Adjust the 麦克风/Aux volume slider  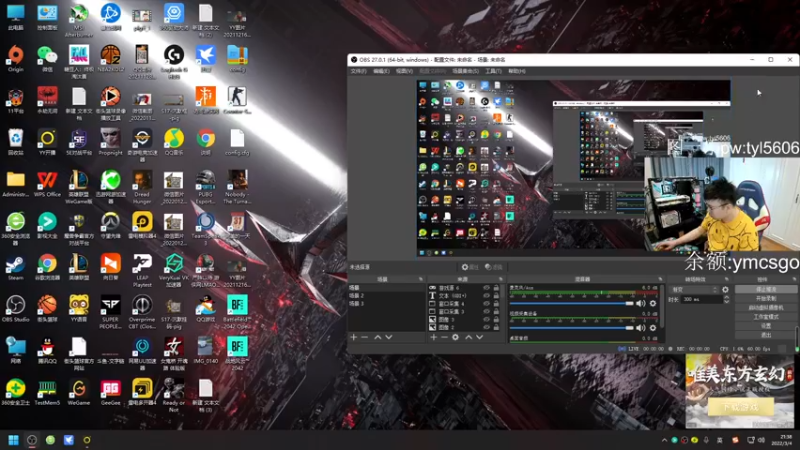point(571,304)
